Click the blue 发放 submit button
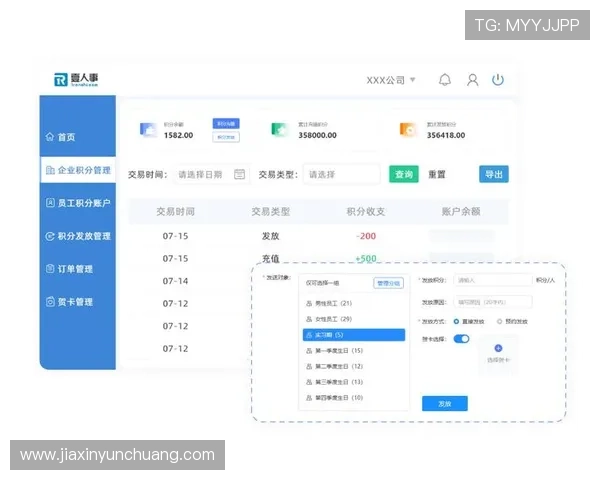Viewport: 600px width, 480px height. point(445,403)
